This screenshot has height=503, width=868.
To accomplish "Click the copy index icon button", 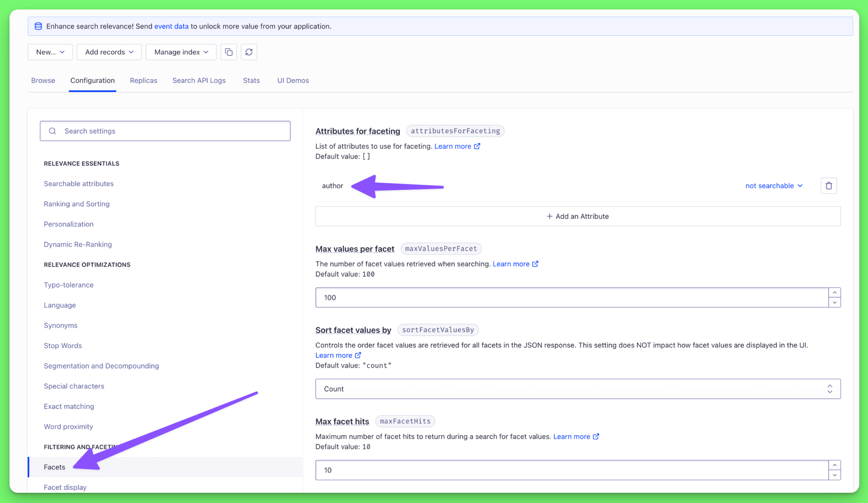I will coord(228,52).
